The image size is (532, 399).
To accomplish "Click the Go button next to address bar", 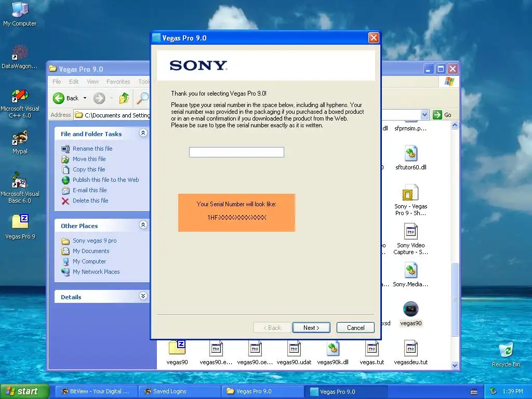I will click(442, 115).
